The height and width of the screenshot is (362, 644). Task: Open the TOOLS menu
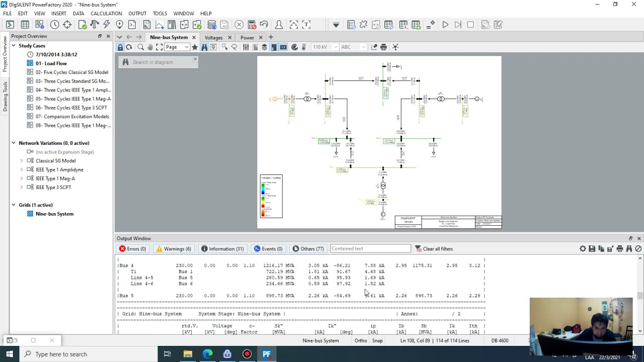[x=160, y=14]
